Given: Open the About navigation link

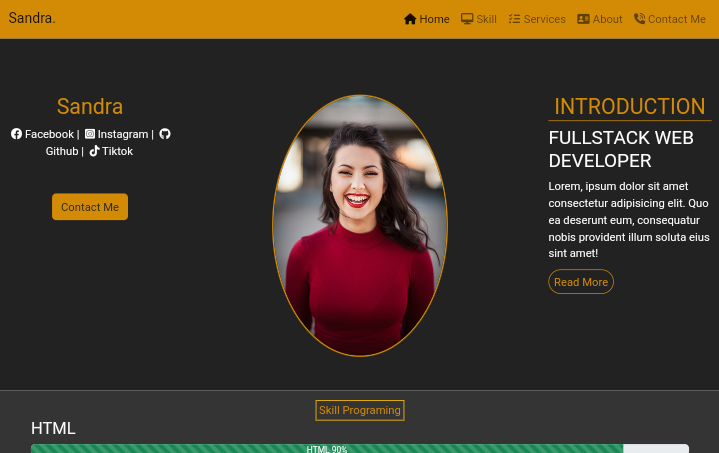Looking at the screenshot, I should pos(607,19).
